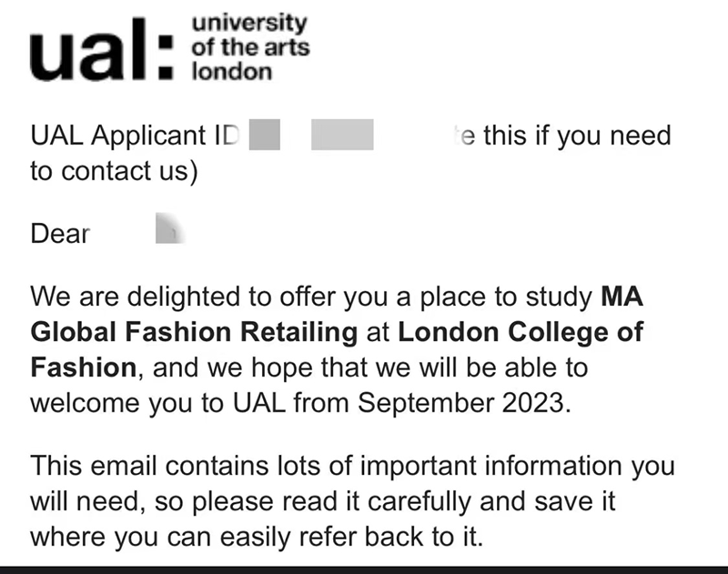Click the 'Dear' greeting word
This screenshot has height=574, width=728.
60,234
